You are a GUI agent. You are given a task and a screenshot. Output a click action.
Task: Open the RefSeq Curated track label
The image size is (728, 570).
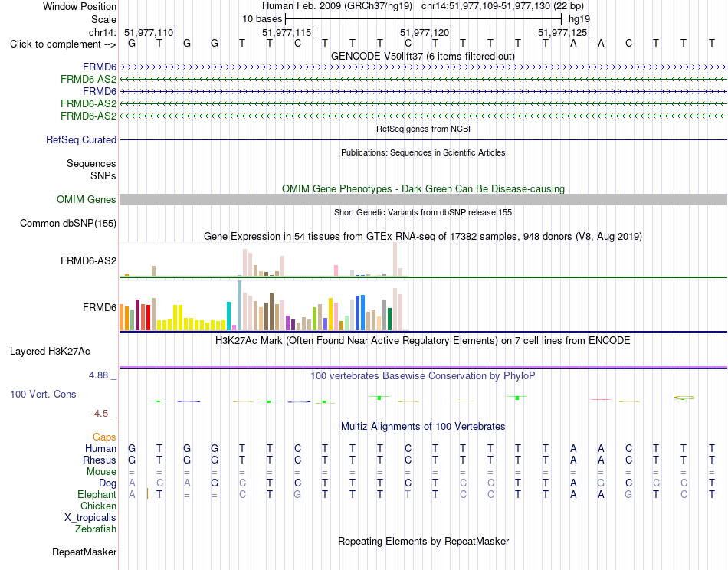click(x=81, y=139)
